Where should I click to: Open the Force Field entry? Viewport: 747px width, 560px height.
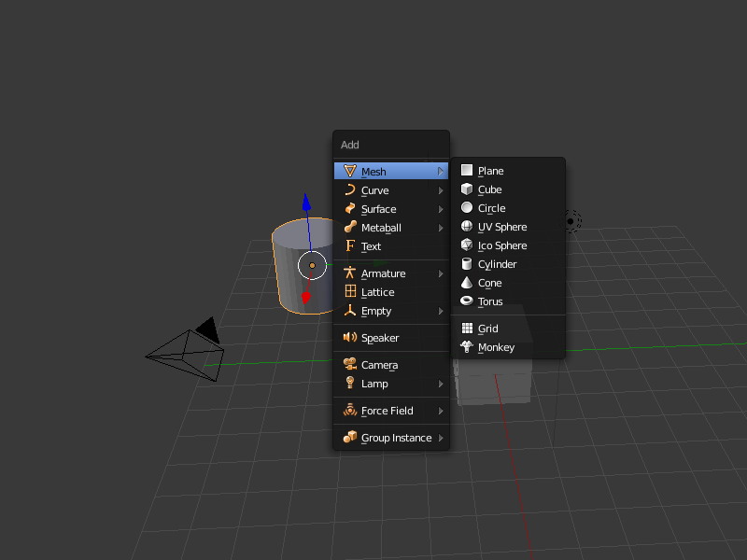pos(391,411)
